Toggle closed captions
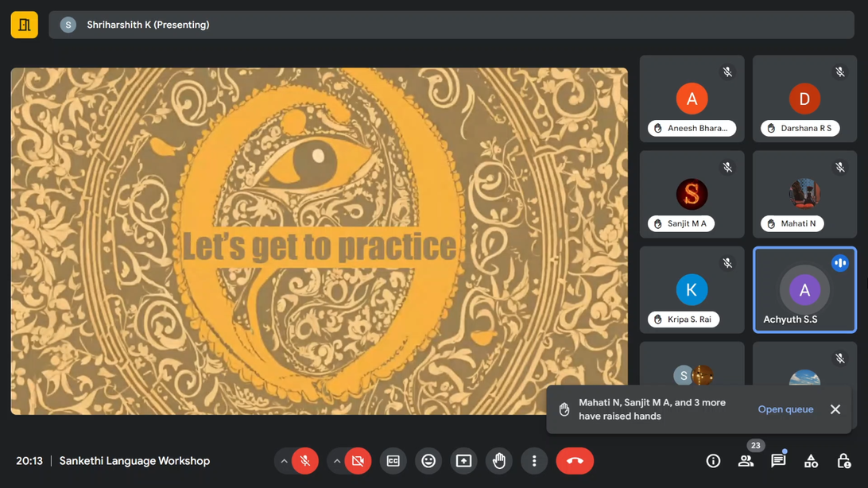Image resolution: width=868 pixels, height=488 pixels. tap(393, 461)
